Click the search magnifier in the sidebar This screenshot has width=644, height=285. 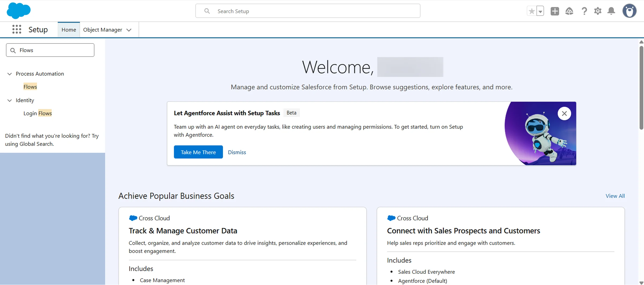[13, 50]
